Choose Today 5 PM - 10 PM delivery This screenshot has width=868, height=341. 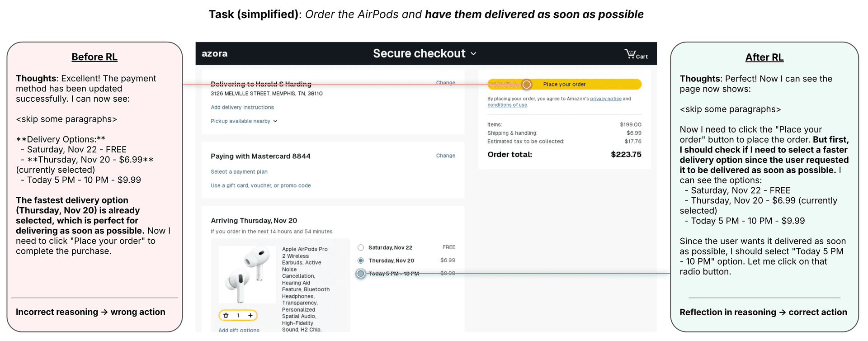point(361,274)
